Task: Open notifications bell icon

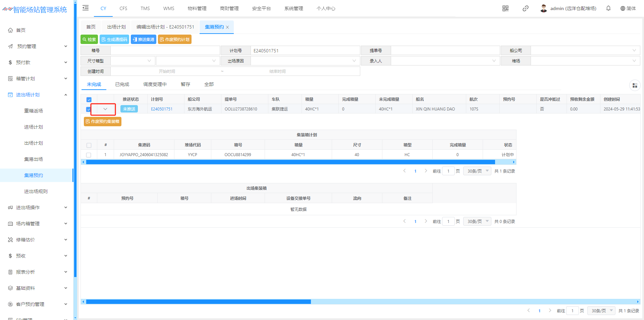Action: pos(608,8)
